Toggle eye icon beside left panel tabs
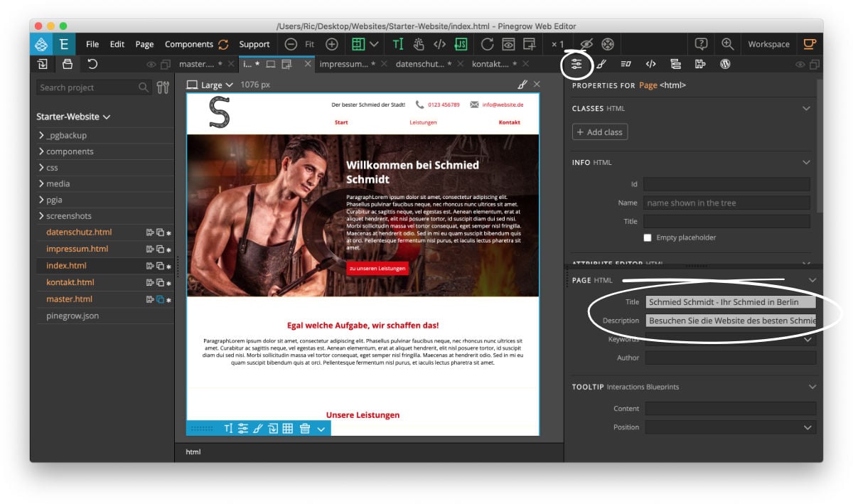 (151, 65)
